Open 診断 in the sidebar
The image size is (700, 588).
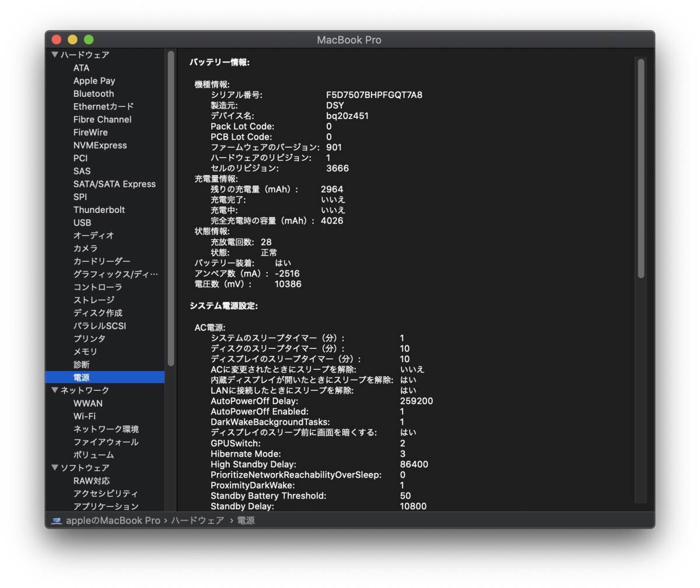pyautogui.click(x=81, y=365)
